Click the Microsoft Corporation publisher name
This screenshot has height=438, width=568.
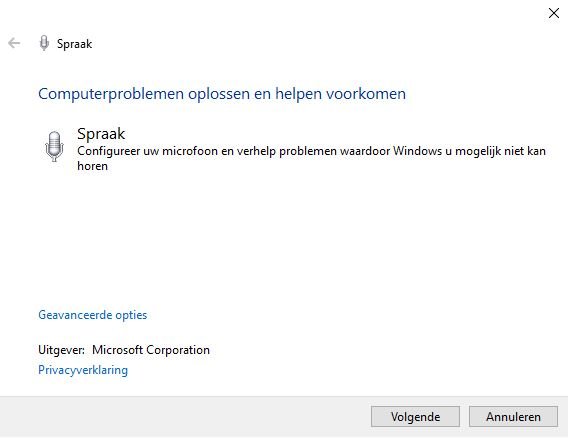point(151,350)
